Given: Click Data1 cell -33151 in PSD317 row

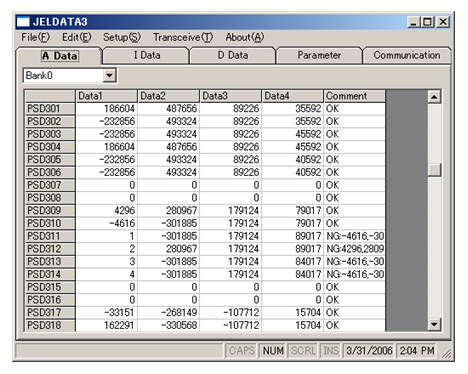Looking at the screenshot, I should click(x=107, y=313).
